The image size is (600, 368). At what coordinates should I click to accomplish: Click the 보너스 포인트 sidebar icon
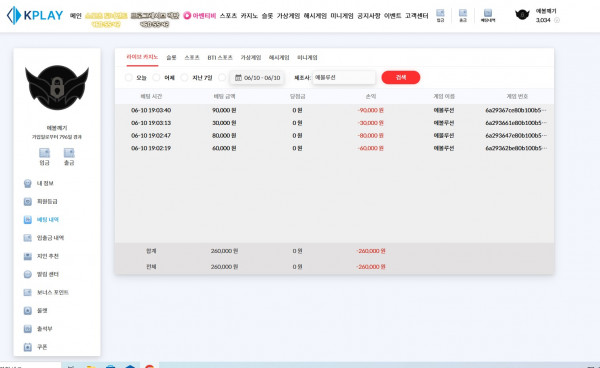pyautogui.click(x=28, y=292)
